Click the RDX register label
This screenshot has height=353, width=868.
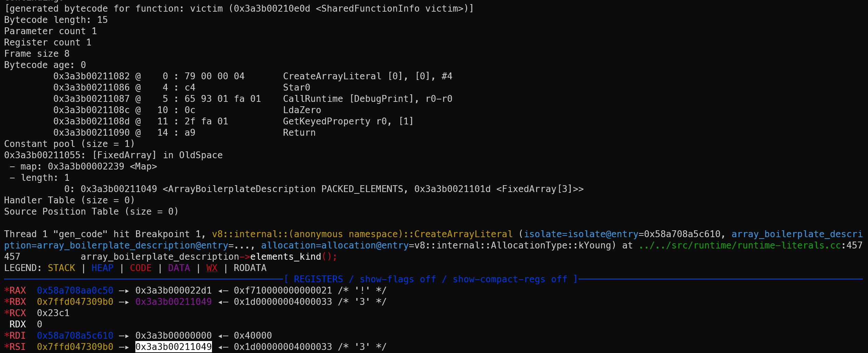click(17, 324)
